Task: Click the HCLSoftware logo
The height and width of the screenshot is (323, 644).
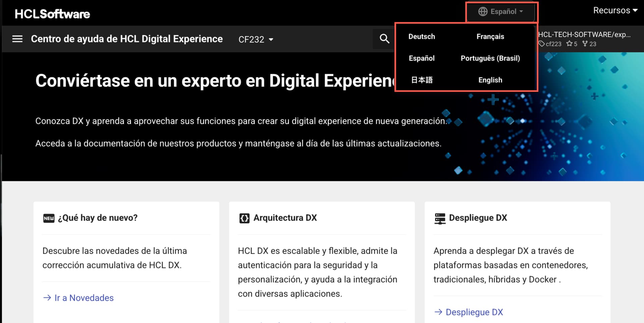Action: 52,14
